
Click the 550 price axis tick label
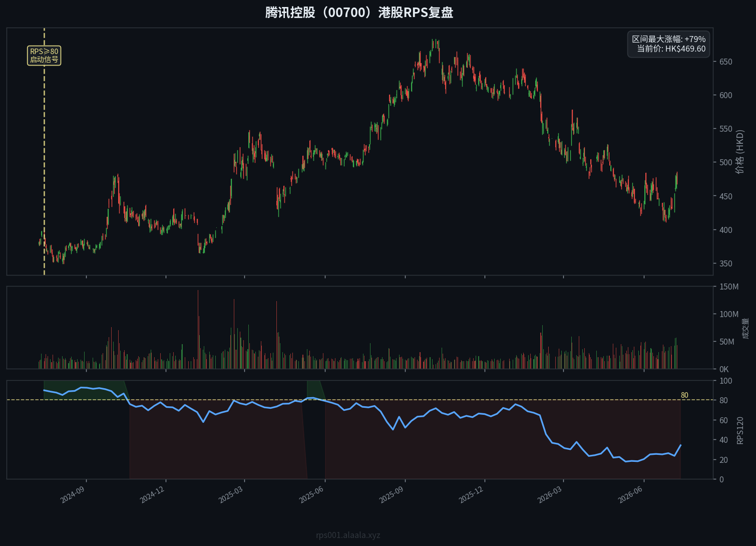[x=725, y=129]
